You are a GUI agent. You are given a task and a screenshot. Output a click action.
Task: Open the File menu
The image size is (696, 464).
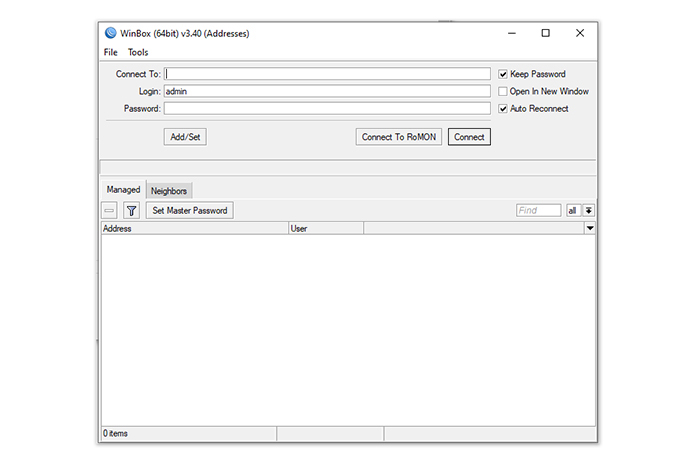[x=110, y=52]
